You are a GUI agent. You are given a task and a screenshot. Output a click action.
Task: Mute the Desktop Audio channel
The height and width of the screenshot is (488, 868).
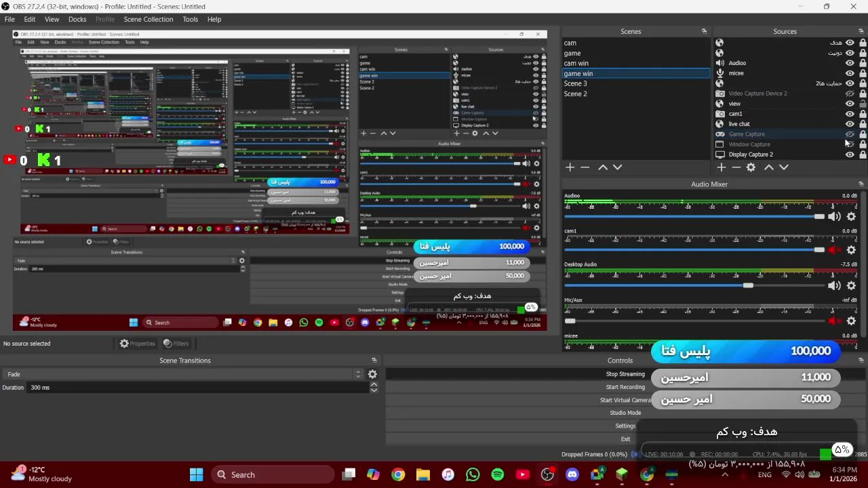[x=834, y=286]
